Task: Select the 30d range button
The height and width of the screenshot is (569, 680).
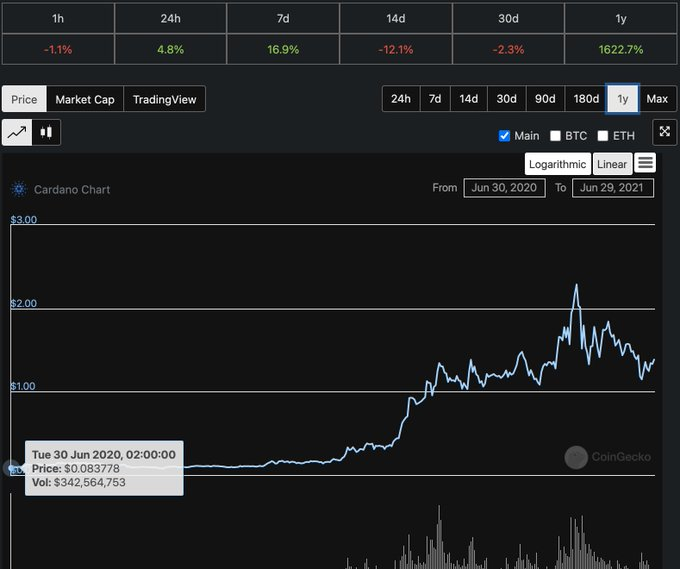Action: [507, 99]
